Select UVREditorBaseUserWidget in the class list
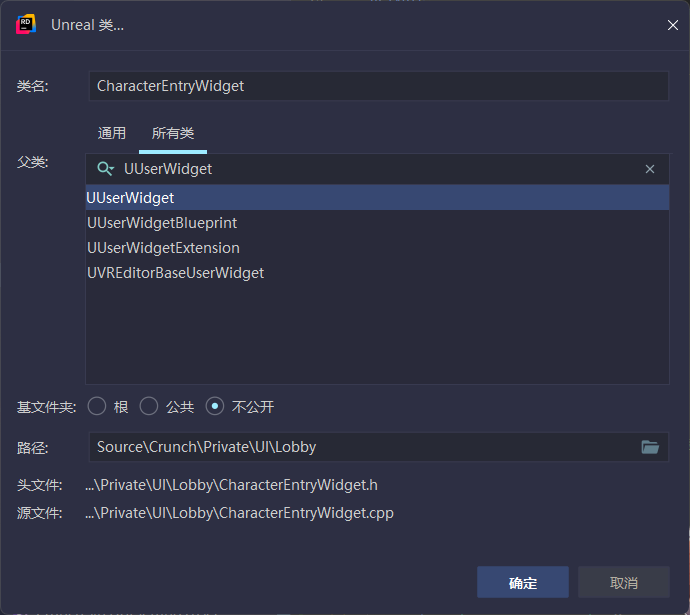This screenshot has width=690, height=615. (x=378, y=273)
